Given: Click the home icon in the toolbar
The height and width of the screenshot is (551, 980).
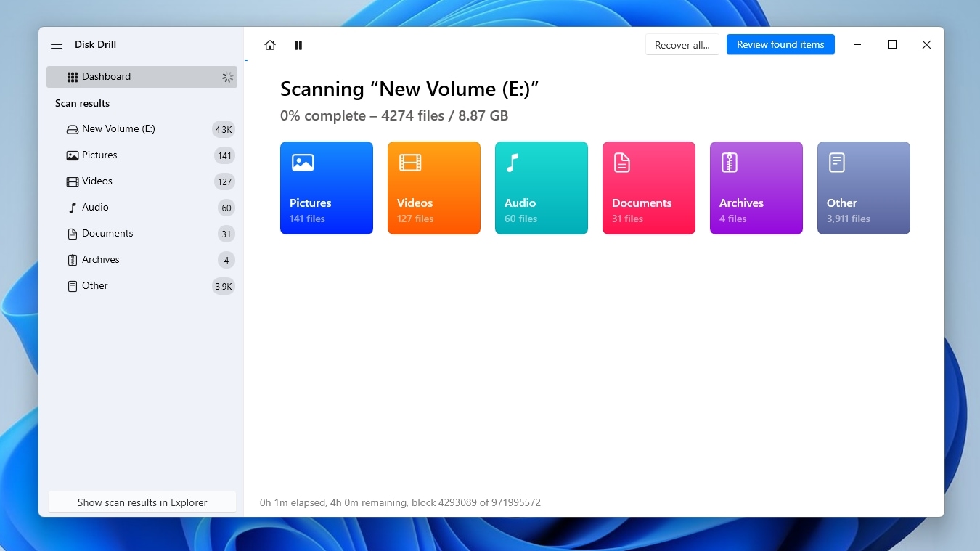Looking at the screenshot, I should [x=270, y=44].
